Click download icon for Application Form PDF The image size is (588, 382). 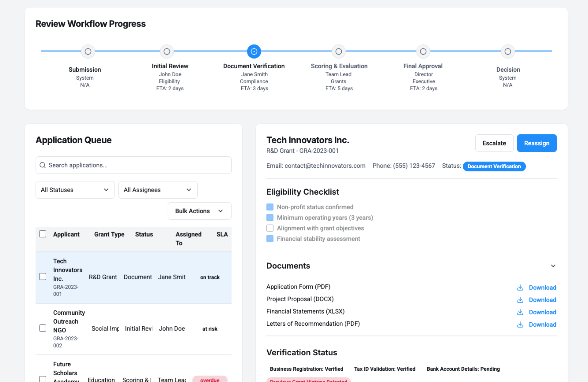pos(520,287)
